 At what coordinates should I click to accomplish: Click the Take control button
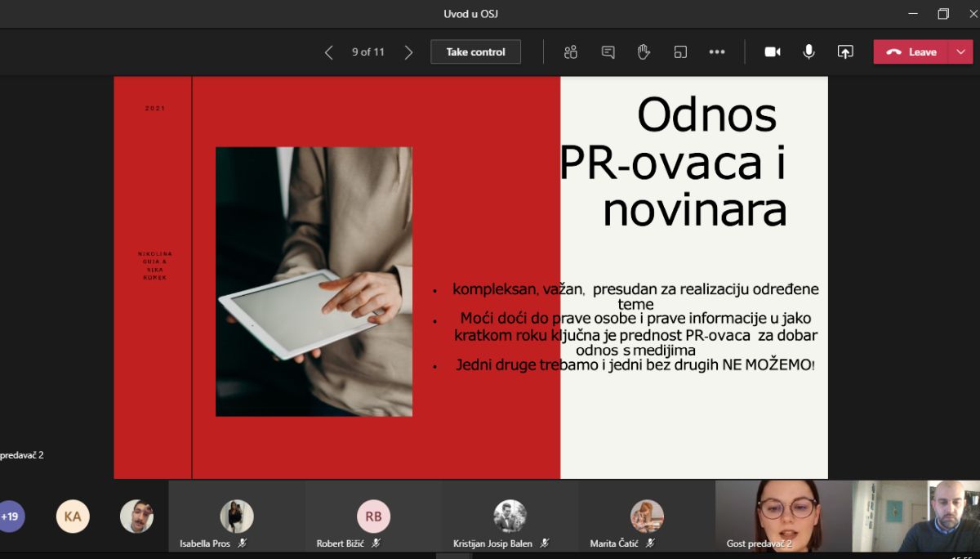(475, 52)
